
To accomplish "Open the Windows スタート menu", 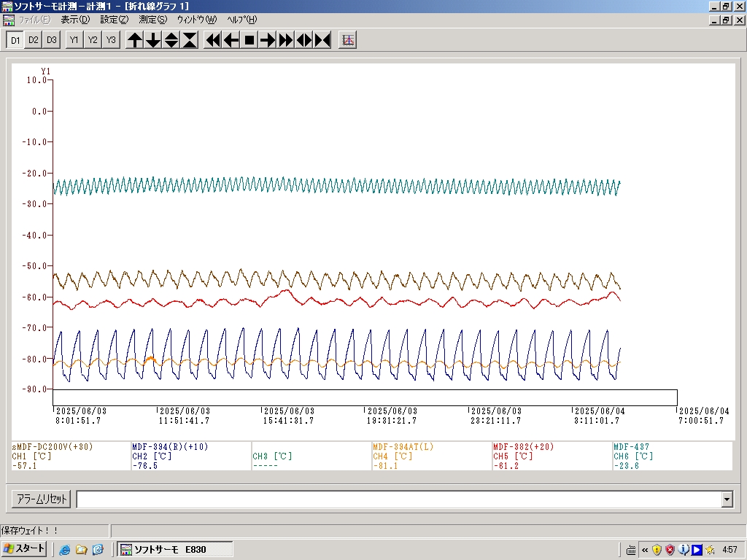I will click(24, 549).
